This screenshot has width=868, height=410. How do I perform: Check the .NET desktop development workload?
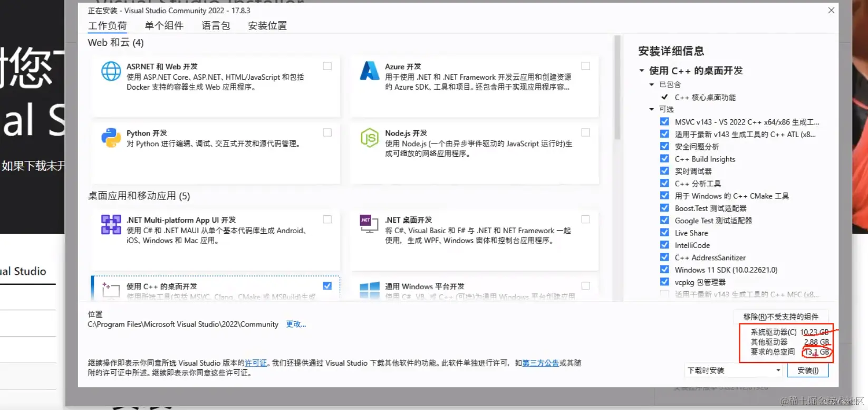(x=586, y=219)
